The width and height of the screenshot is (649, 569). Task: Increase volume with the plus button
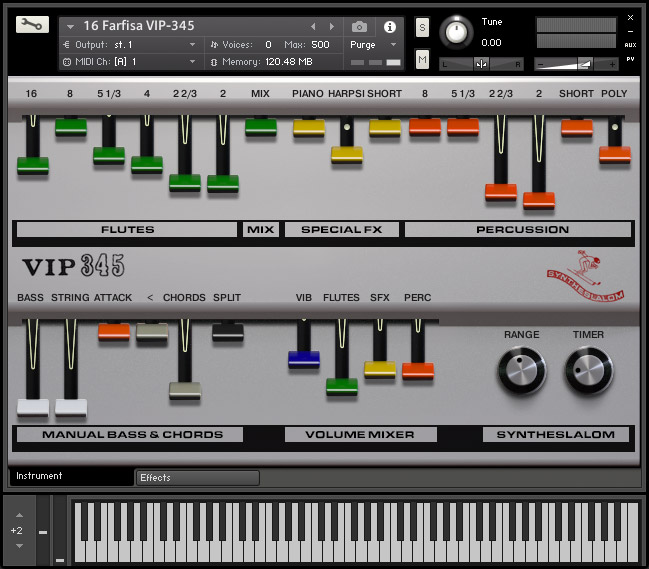point(612,64)
